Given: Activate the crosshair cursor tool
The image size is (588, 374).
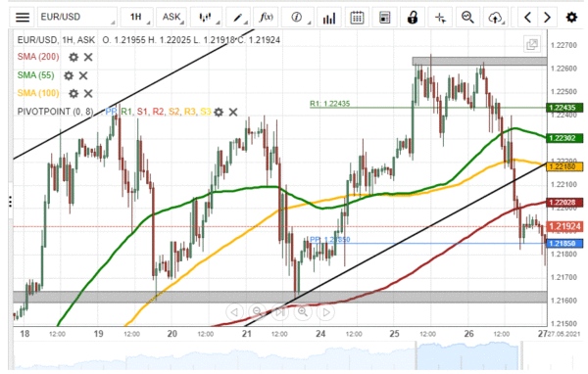Looking at the screenshot, I should (x=440, y=18).
